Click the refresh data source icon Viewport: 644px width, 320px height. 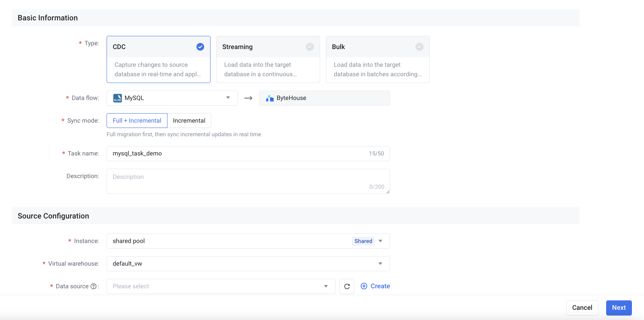[x=347, y=286]
